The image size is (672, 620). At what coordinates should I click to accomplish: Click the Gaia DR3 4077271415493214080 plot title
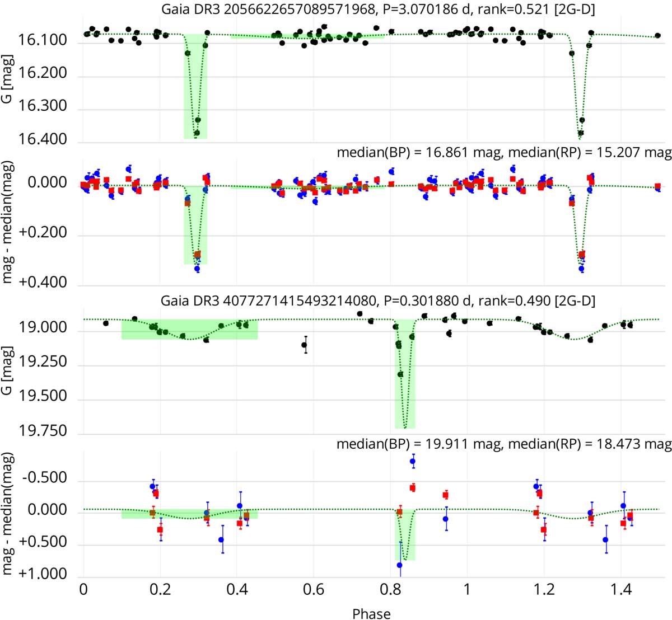pyautogui.click(x=377, y=301)
